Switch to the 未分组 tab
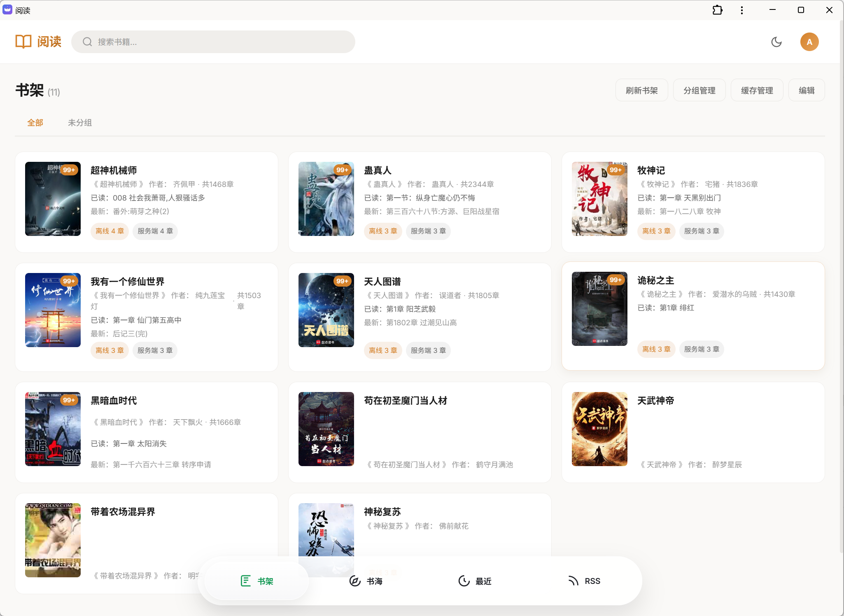The height and width of the screenshot is (616, 844). (79, 122)
